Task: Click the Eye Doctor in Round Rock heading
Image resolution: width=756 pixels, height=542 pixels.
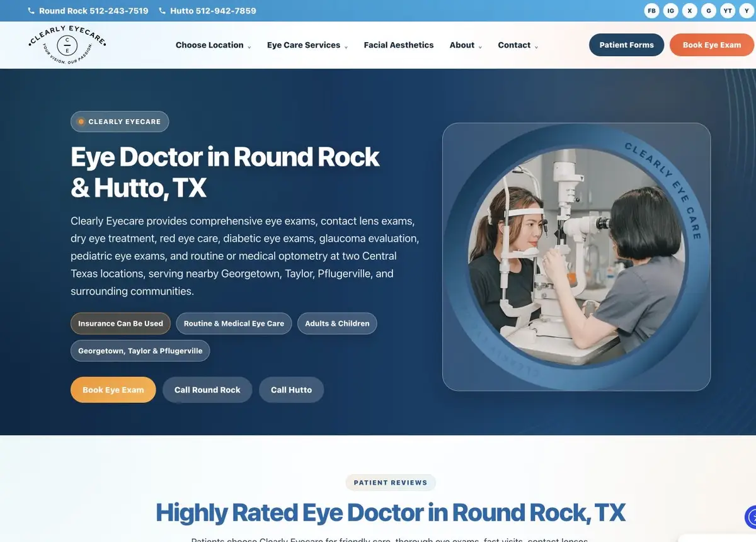Action: click(x=225, y=172)
